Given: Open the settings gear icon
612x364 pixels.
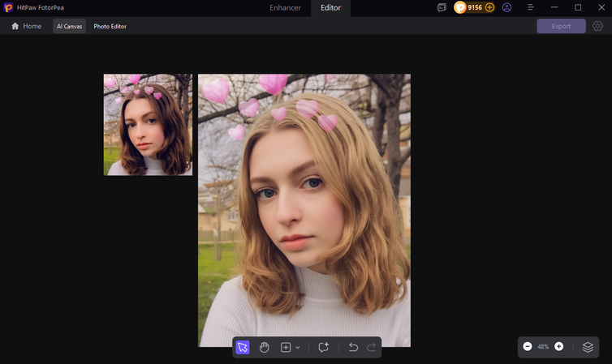Looking at the screenshot, I should pyautogui.click(x=597, y=26).
